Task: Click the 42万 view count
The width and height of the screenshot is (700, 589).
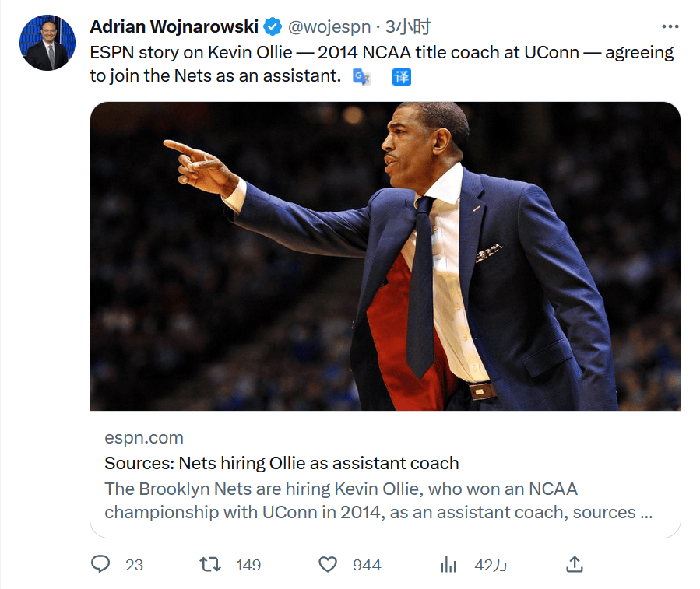Action: click(x=491, y=565)
